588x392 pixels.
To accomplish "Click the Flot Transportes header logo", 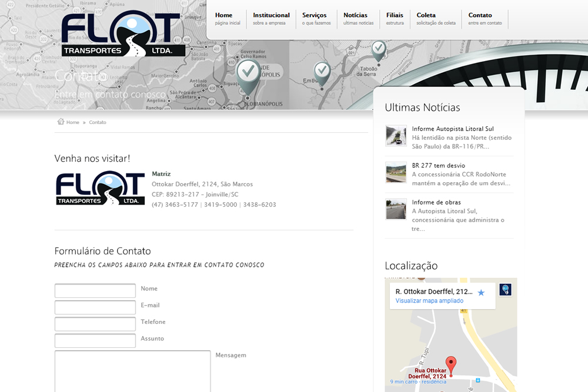I will coord(123,33).
